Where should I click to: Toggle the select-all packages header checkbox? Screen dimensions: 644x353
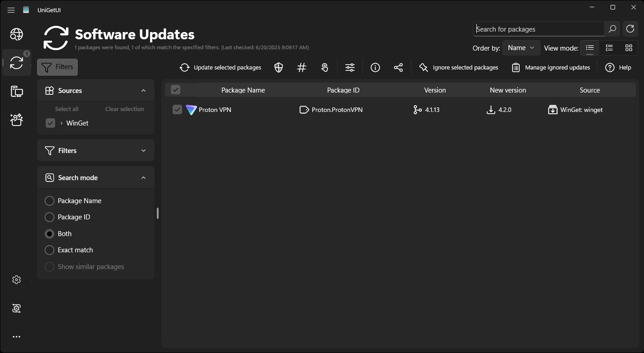pyautogui.click(x=175, y=90)
